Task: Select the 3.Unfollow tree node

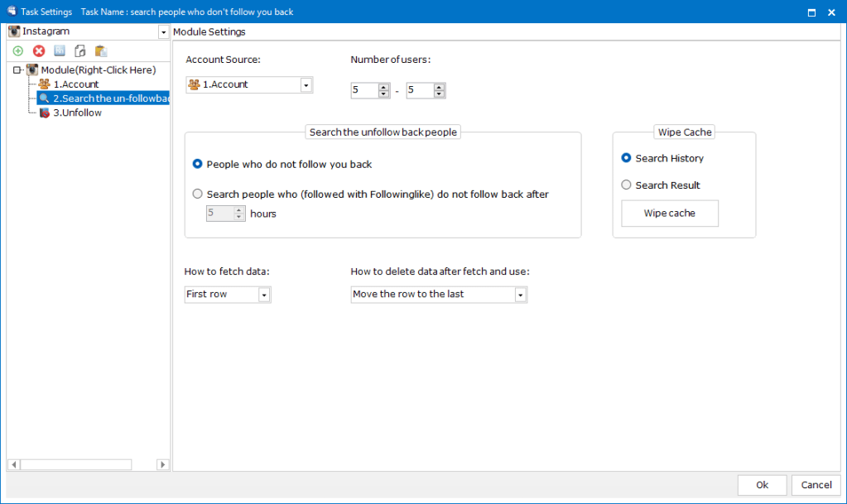Action: tap(76, 113)
